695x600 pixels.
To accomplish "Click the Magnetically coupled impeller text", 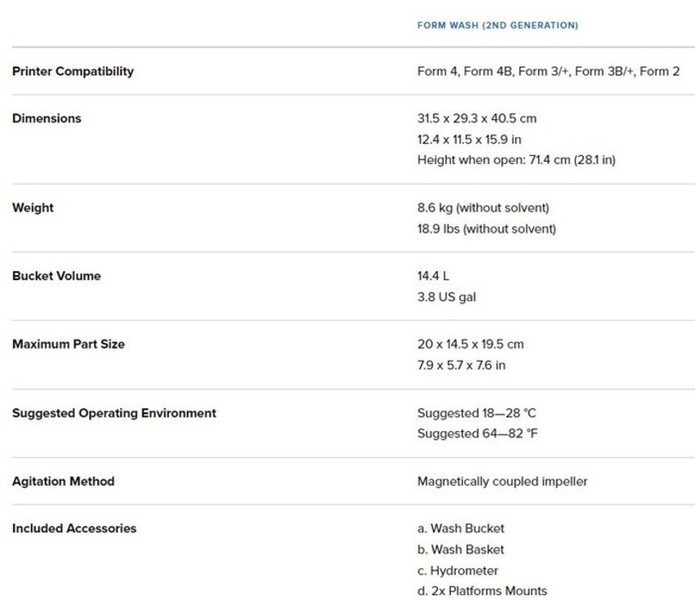I will point(502,481).
